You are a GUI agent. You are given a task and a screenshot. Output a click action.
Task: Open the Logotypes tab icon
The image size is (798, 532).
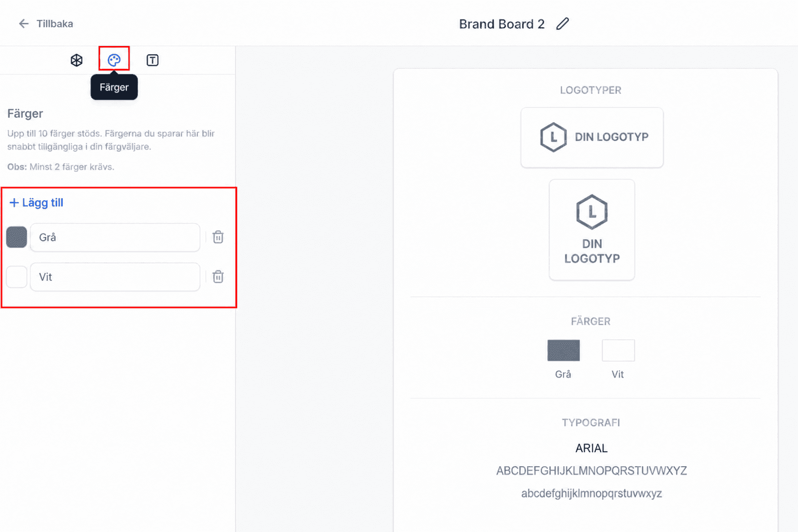[76, 60]
